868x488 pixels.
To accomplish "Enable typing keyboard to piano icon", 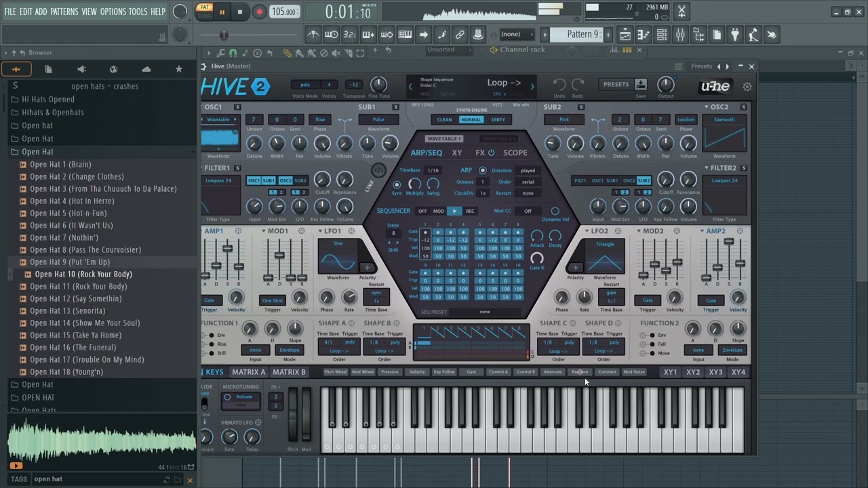I will [x=405, y=35].
